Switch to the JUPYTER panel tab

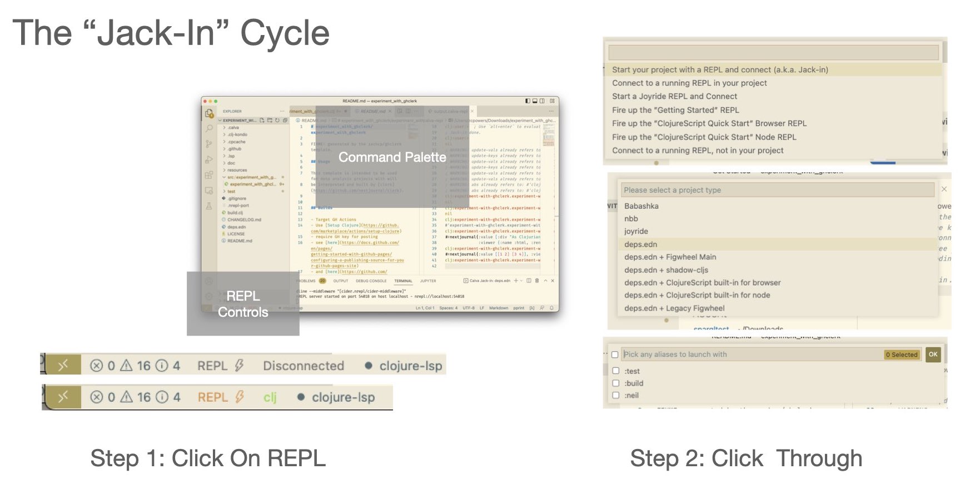(x=428, y=281)
